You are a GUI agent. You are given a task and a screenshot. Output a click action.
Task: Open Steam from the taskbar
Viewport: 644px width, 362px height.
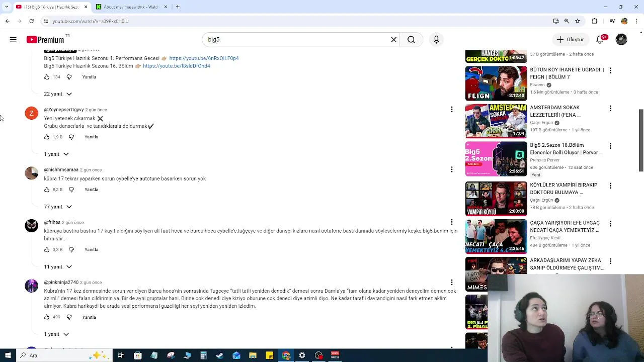219,355
